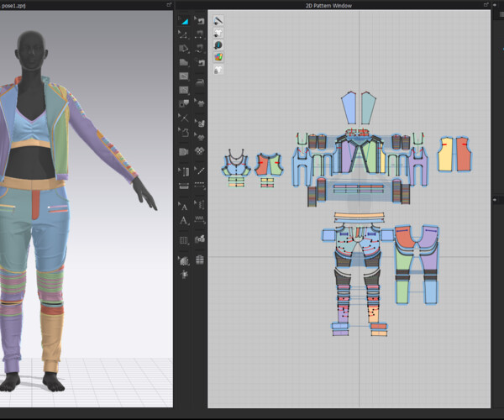Screen dimensions: 504x420
Task: Activate the crossed-lines edit point tool
Action: point(184,118)
